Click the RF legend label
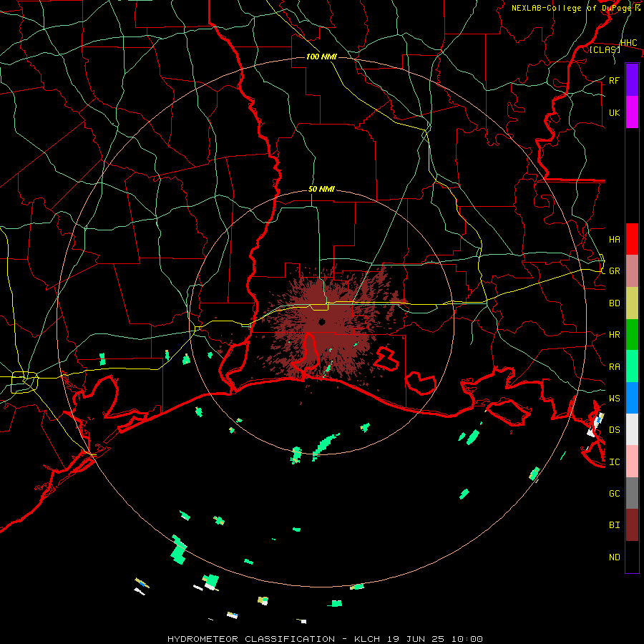This screenshot has width=644, height=644. point(614,80)
